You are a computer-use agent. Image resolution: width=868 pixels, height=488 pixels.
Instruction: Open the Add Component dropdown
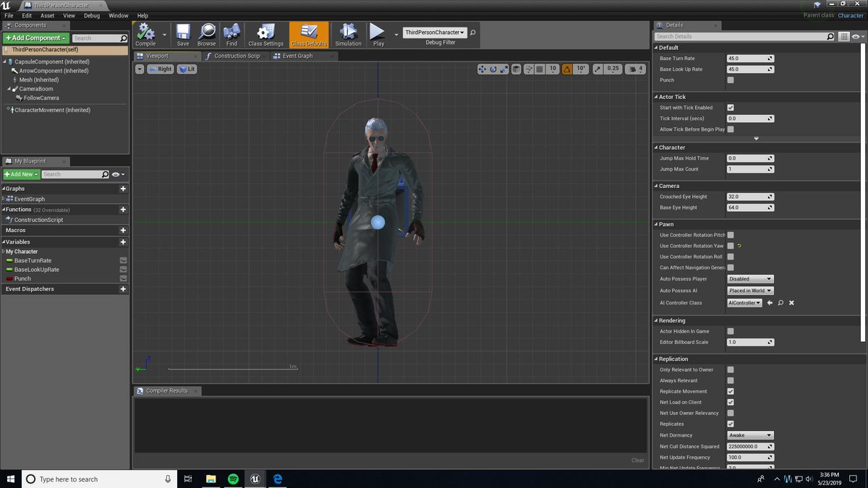[36, 38]
